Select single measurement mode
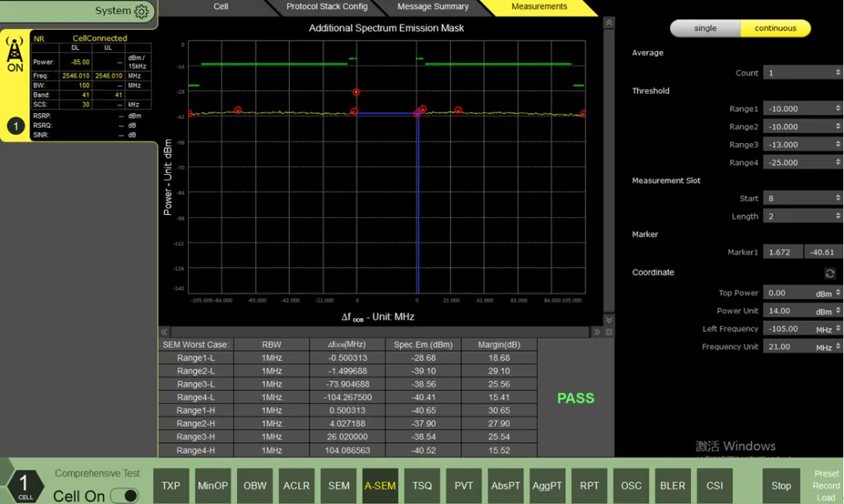The height and width of the screenshot is (504, 844). point(705,28)
